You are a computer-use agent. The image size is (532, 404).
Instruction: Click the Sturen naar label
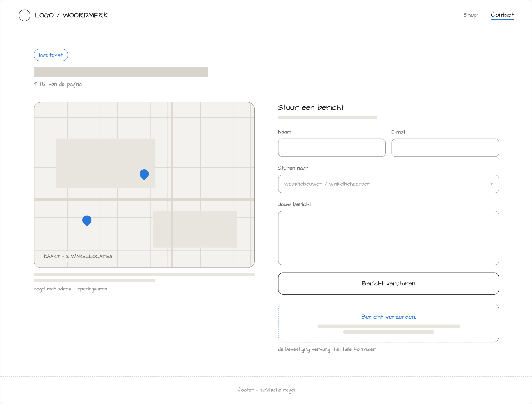[x=293, y=168]
